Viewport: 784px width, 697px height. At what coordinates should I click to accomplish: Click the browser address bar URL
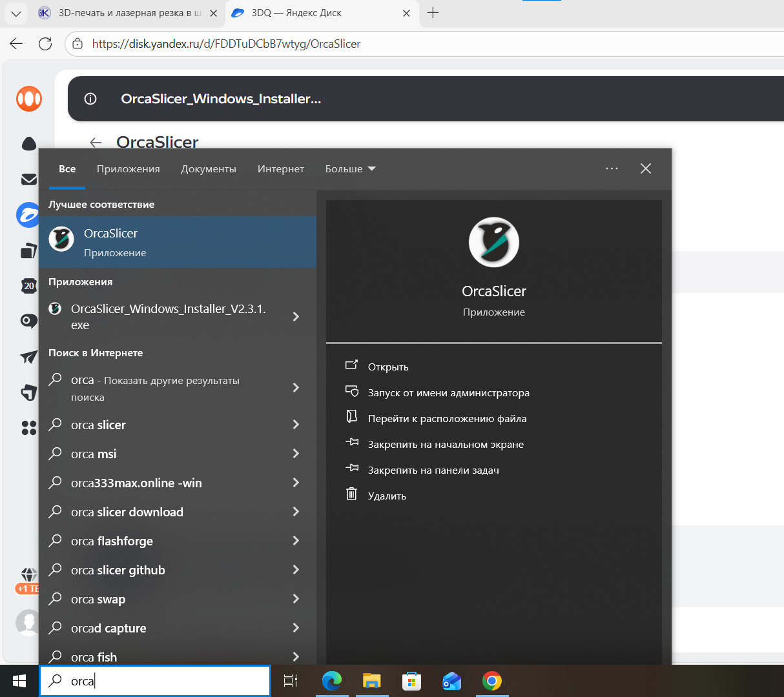click(226, 44)
